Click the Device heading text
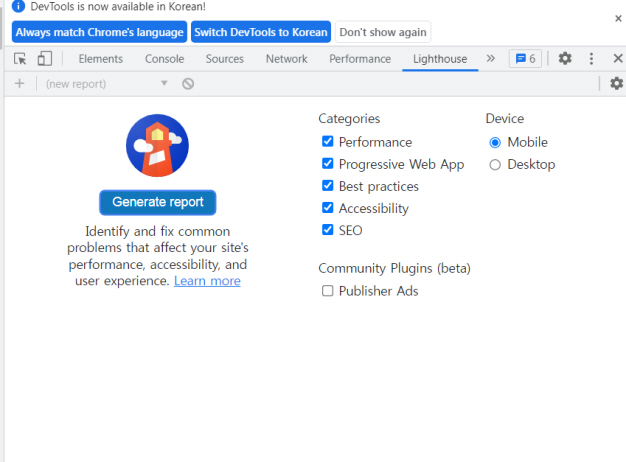626x462 pixels. 505,119
